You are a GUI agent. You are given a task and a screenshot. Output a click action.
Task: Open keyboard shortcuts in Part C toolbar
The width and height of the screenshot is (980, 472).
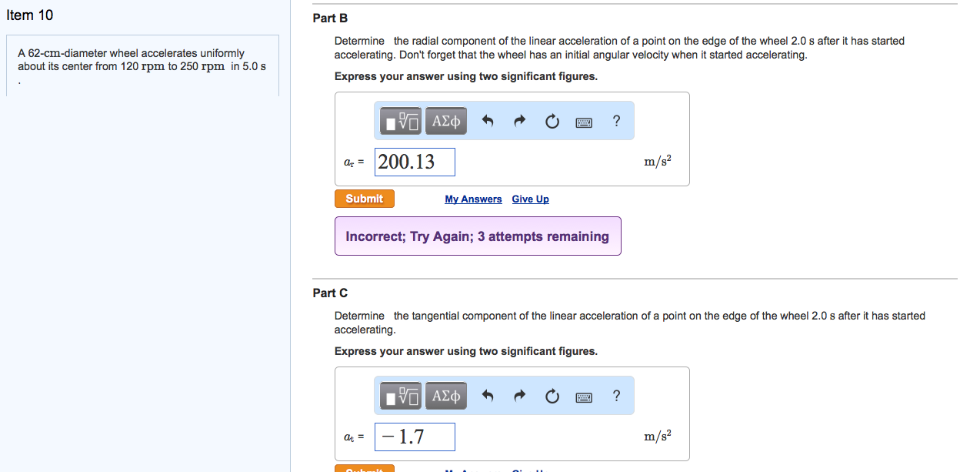tap(584, 397)
